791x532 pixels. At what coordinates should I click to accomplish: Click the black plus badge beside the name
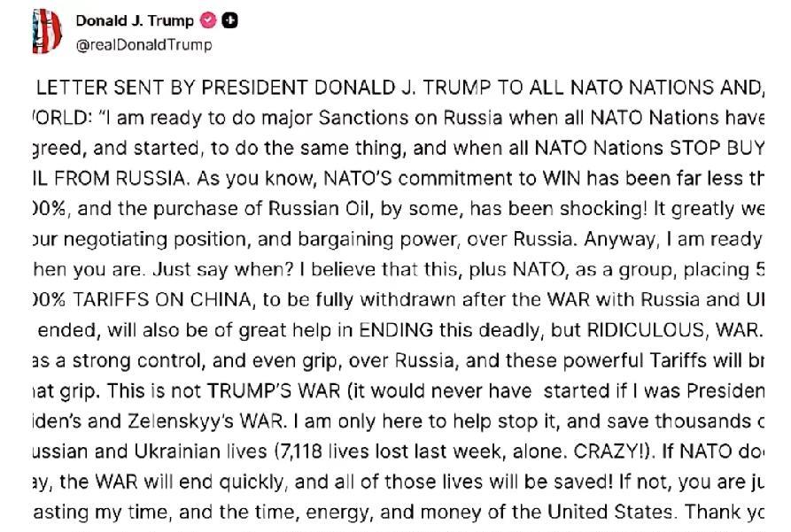(229, 21)
